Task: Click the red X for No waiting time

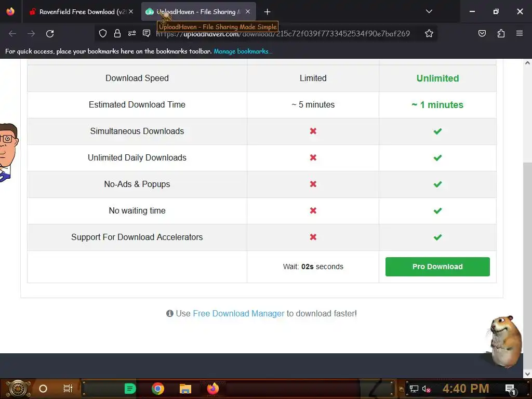Action: point(313,211)
